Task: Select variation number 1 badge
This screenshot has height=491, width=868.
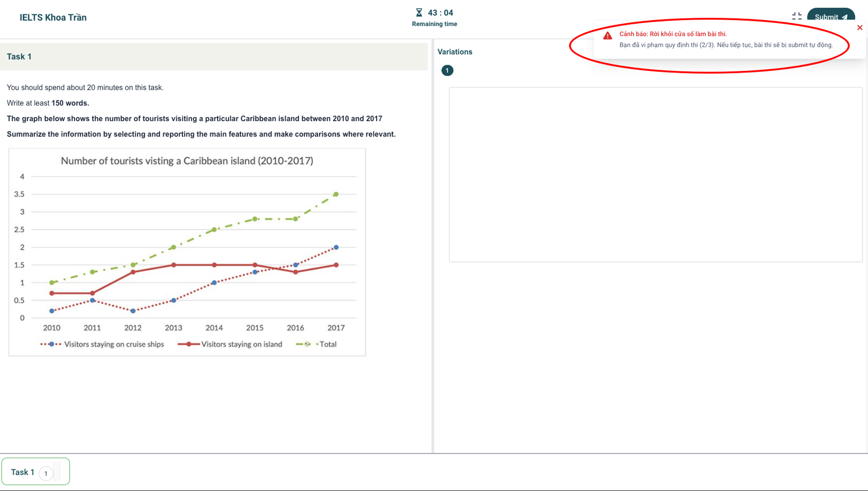Action: click(x=447, y=70)
